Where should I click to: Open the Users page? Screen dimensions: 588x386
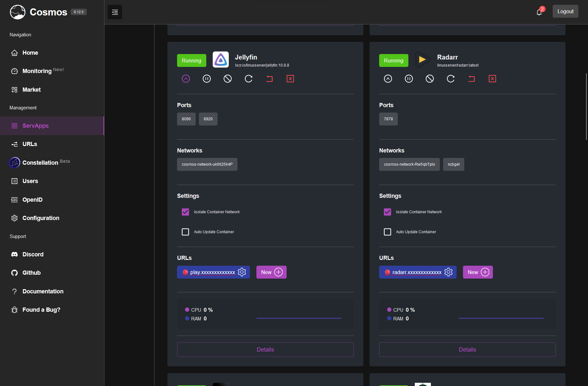52,181
